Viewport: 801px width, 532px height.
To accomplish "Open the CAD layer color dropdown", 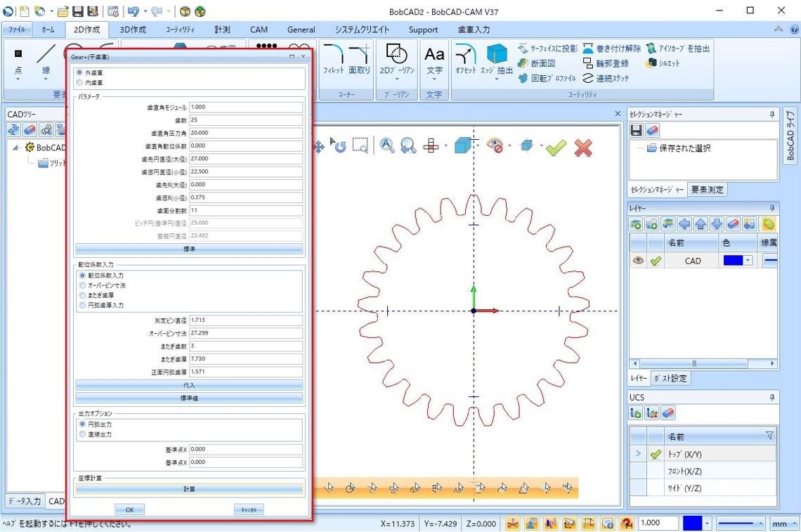I will (x=748, y=261).
